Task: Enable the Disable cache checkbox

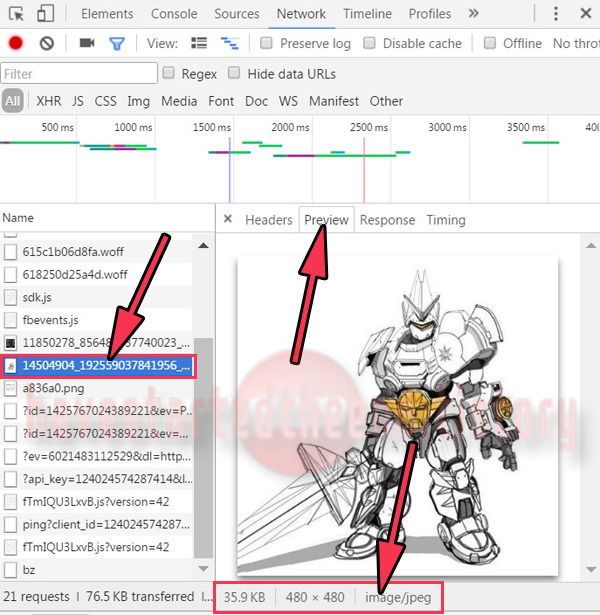Action: pyautogui.click(x=369, y=43)
